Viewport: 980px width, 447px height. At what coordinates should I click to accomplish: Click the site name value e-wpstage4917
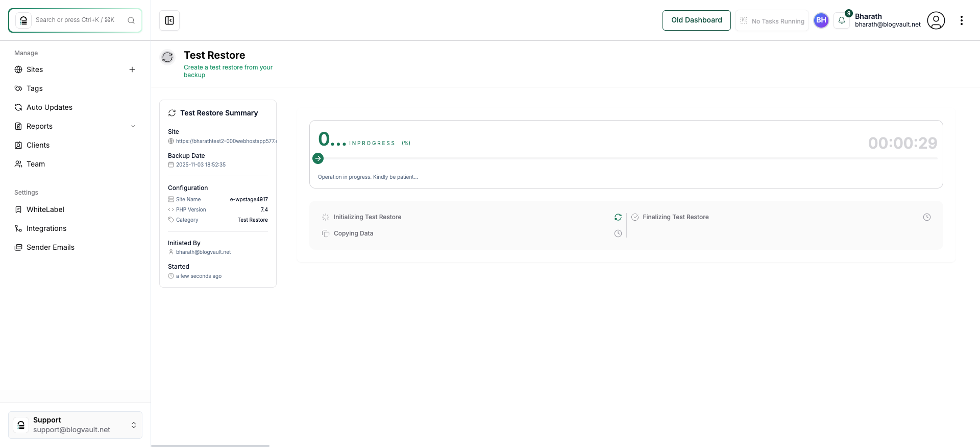pos(249,200)
